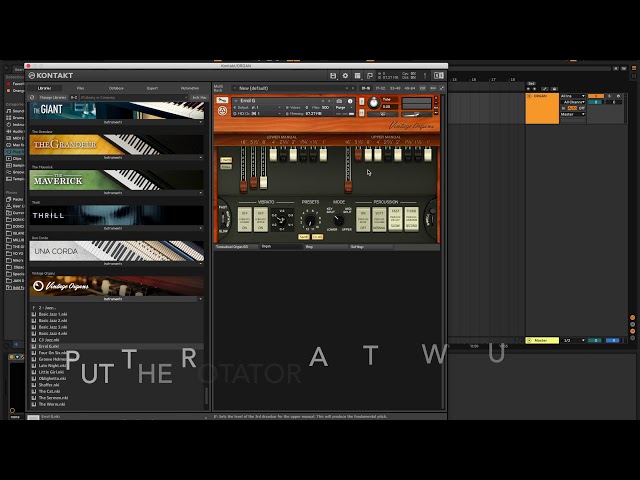
Task: Open The Maverick library banner
Action: pyautogui.click(x=116, y=180)
